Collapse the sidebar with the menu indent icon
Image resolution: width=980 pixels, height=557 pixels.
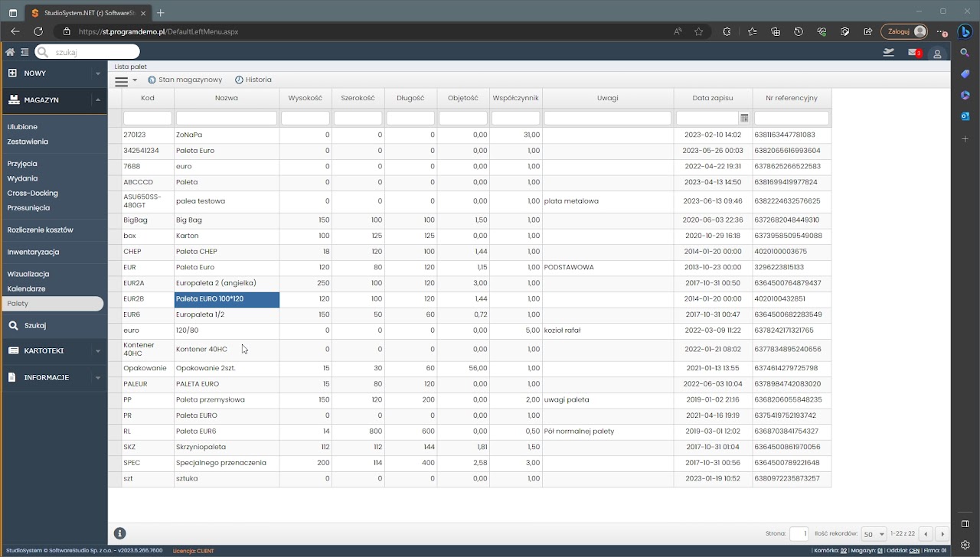(x=24, y=52)
